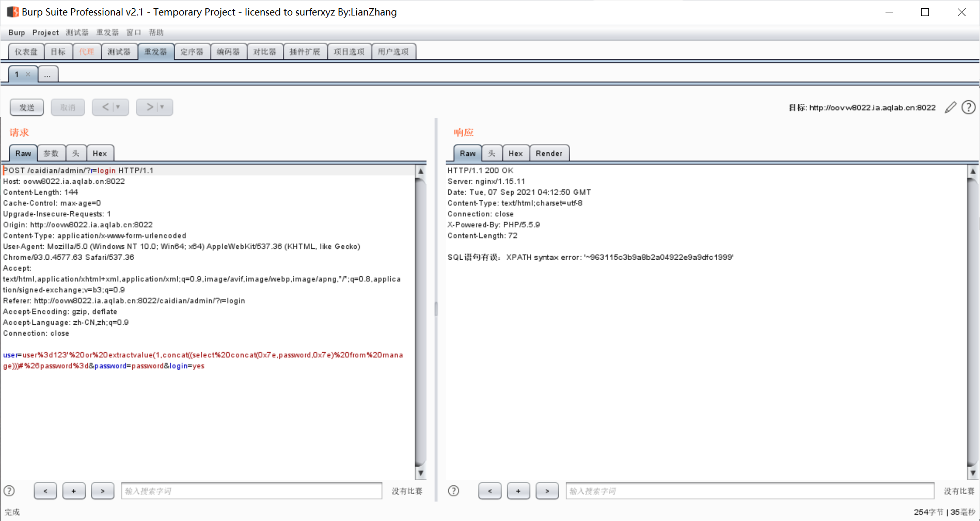Click the 发送 (Send) button
Screen dimensions: 980x521
[27, 107]
